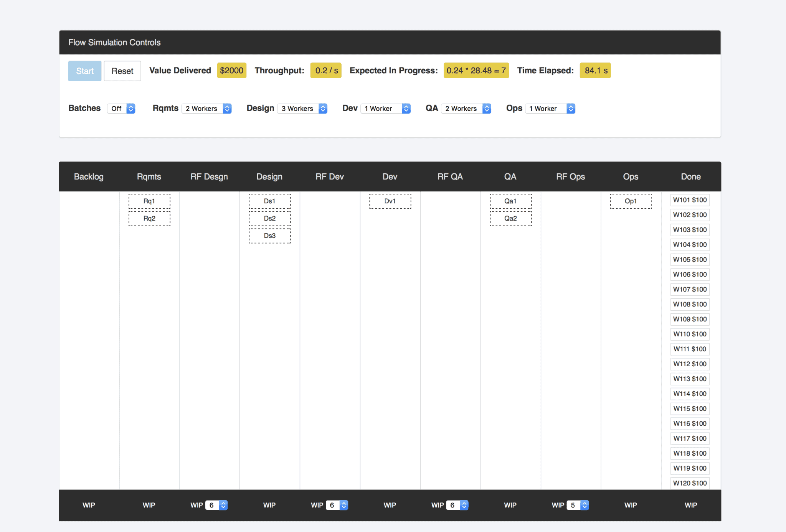Viewport: 786px width, 532px height.
Task: Change the Design workers selection
Action: 302,109
